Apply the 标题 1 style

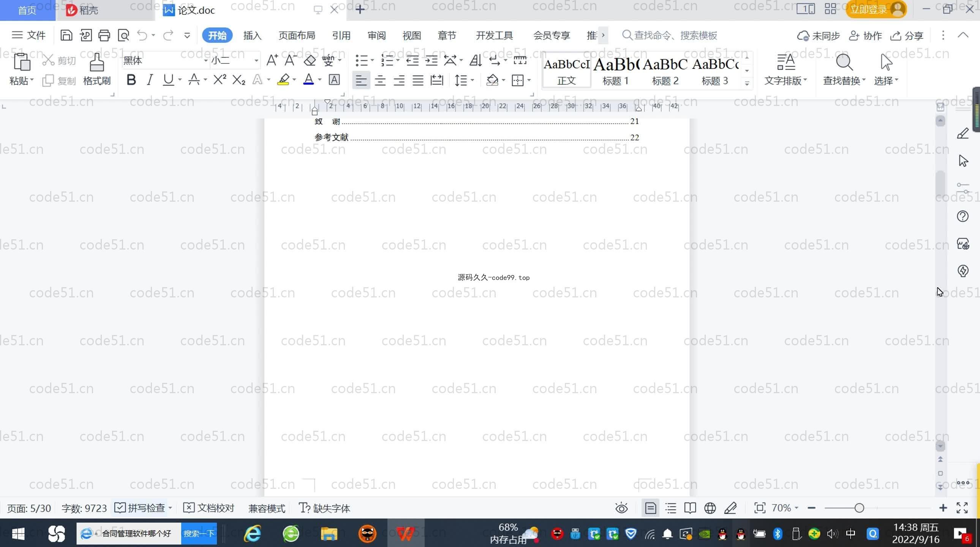615,71
